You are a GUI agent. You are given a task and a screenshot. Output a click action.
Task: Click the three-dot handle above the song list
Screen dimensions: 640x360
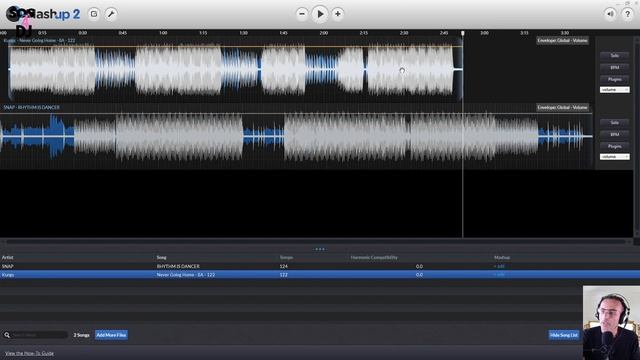[x=320, y=249]
